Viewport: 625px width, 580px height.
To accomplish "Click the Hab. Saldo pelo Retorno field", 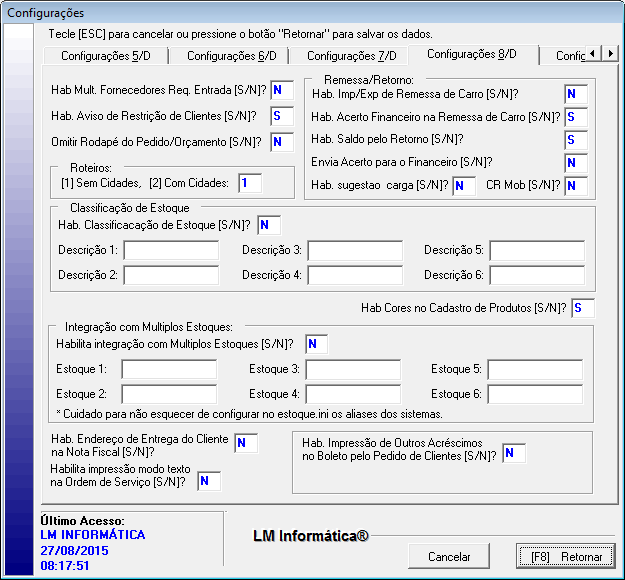I will (575, 140).
